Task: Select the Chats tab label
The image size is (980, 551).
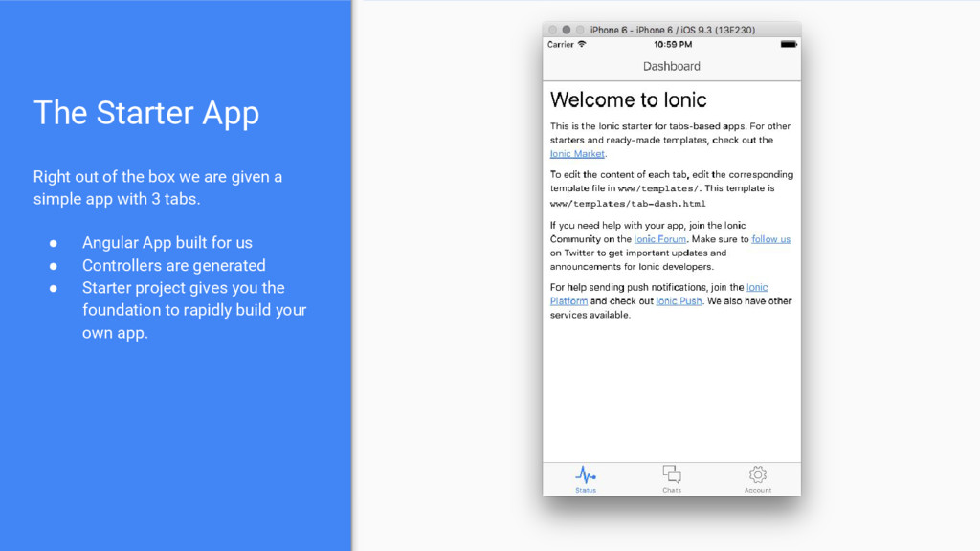Action: pos(672,491)
